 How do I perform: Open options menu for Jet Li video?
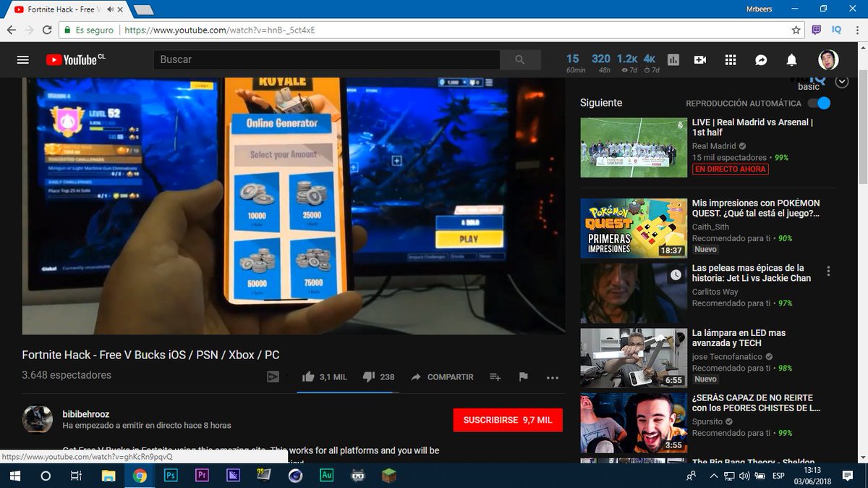[x=828, y=272]
